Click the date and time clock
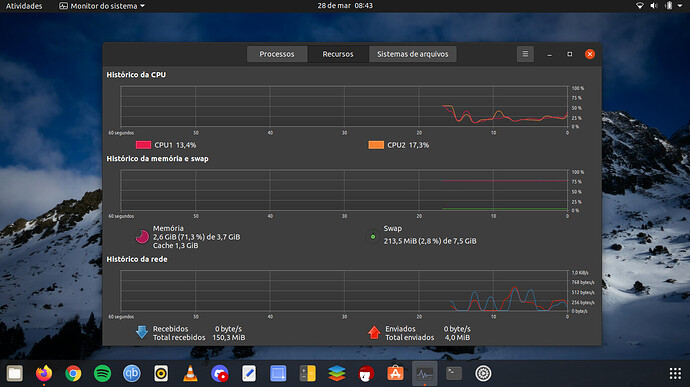This screenshot has width=690, height=387. click(x=345, y=6)
